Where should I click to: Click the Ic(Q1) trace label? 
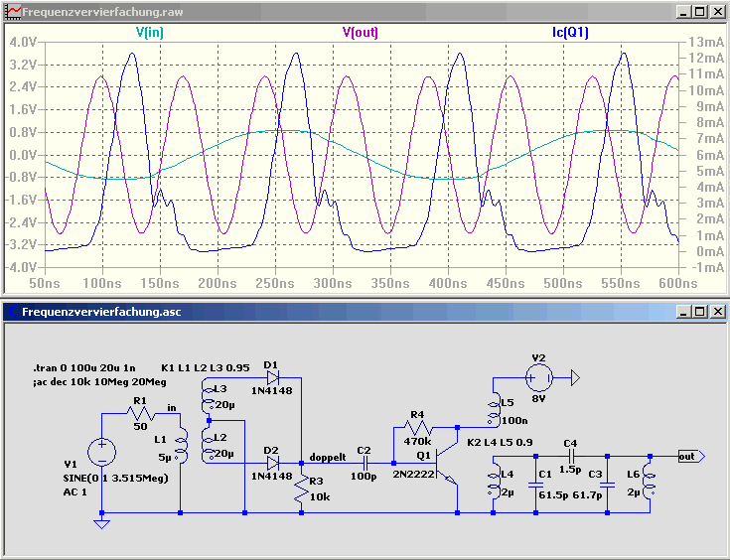pyautogui.click(x=570, y=32)
